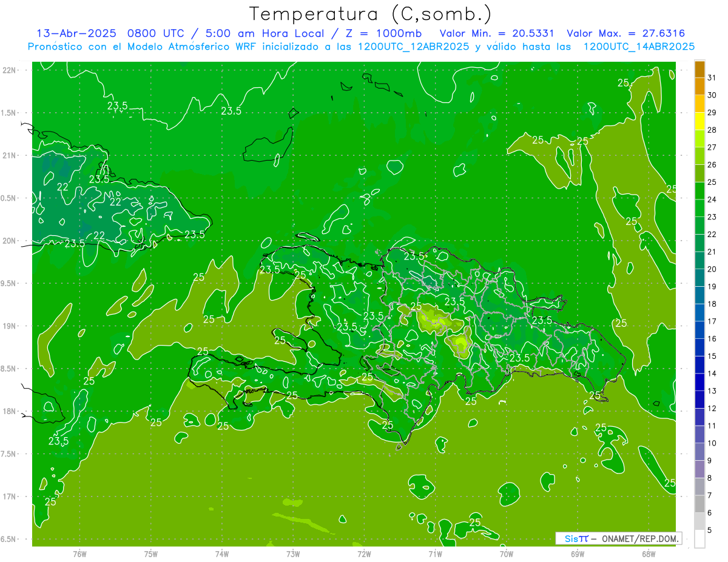Click the SisTT - ONAMET/REP.DOM. credit box

pyautogui.click(x=619, y=538)
